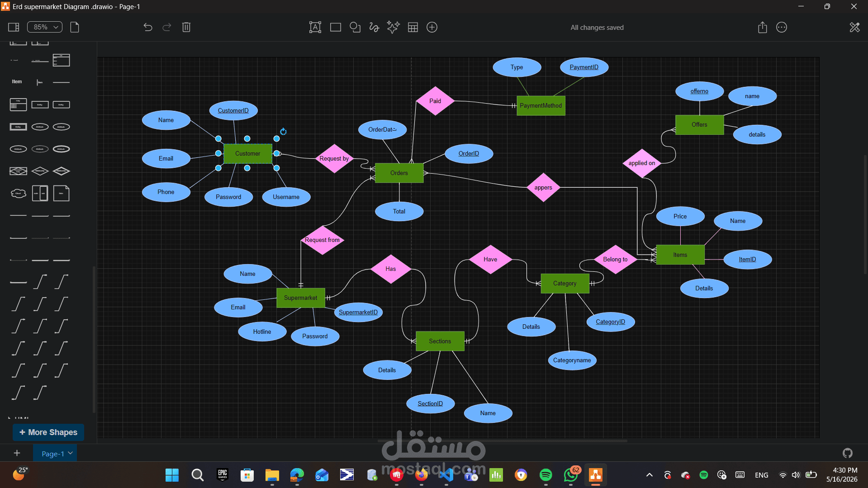Select the Paid relationship diamond
Screen dimensions: 868x488
(x=435, y=101)
